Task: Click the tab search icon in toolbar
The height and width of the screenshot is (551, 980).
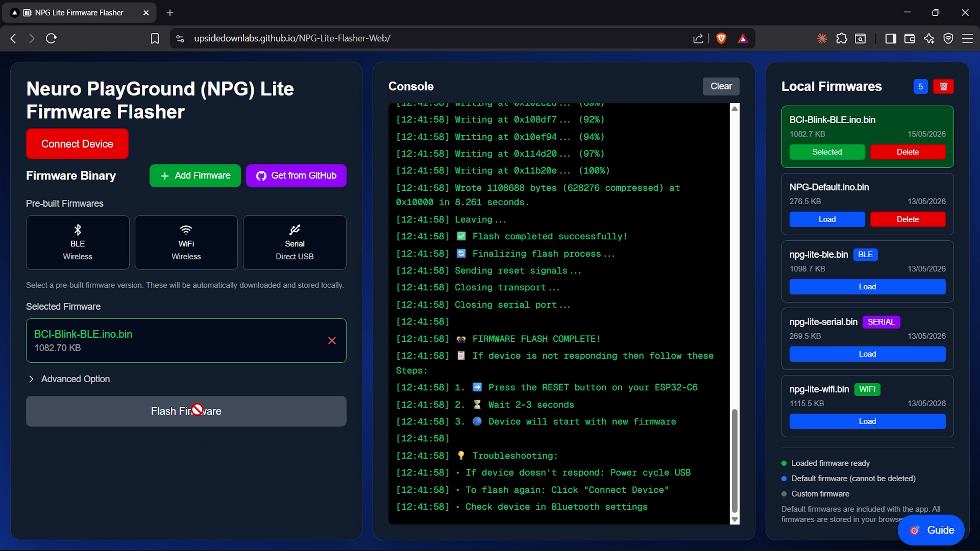Action: (x=860, y=38)
